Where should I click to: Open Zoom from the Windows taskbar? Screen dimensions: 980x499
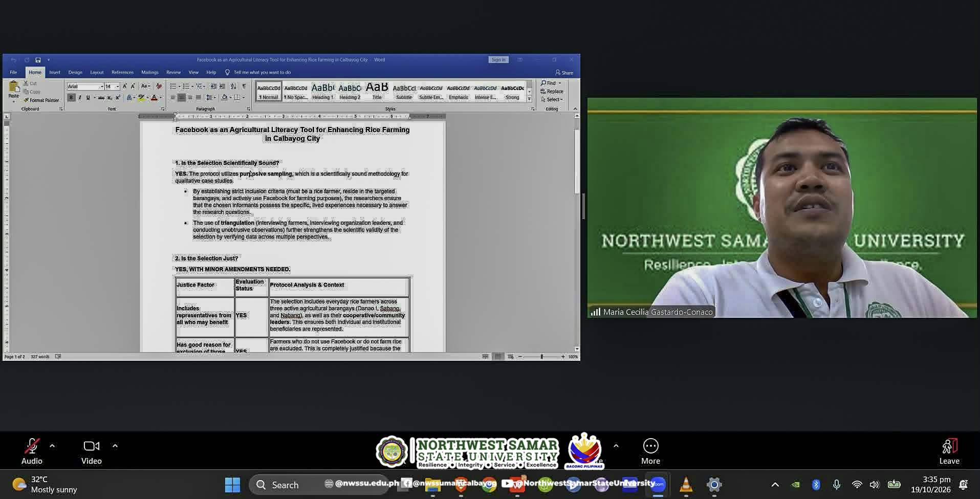(658, 484)
